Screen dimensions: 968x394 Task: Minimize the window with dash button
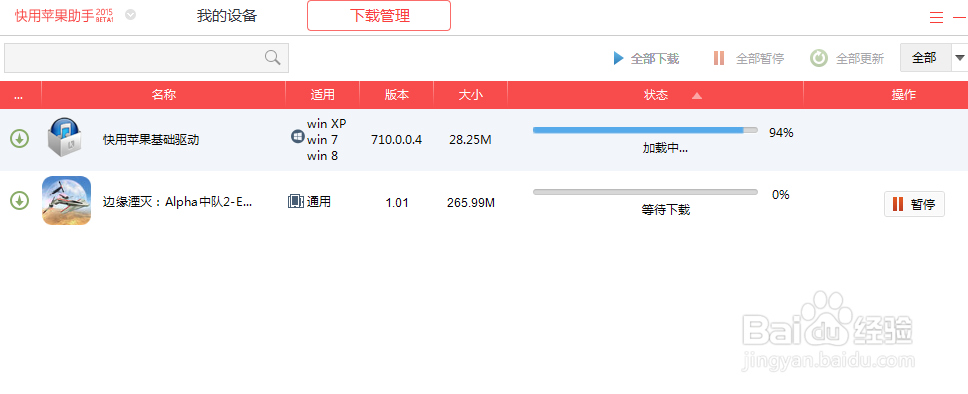pyautogui.click(x=959, y=17)
